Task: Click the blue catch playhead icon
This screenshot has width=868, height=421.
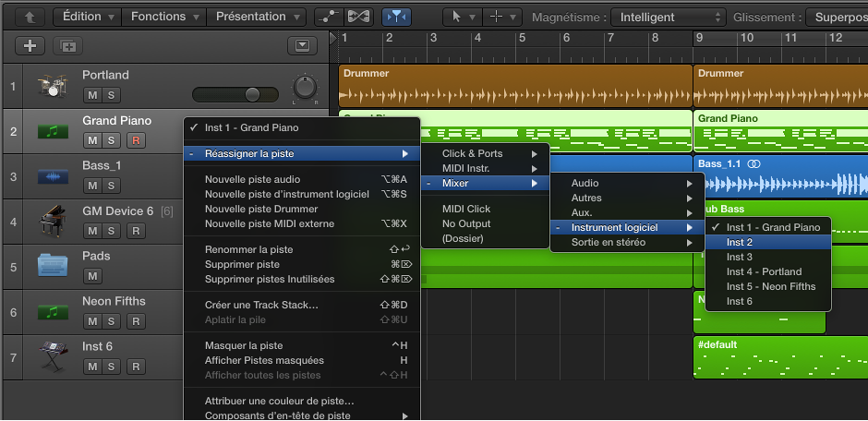Action: (x=396, y=17)
